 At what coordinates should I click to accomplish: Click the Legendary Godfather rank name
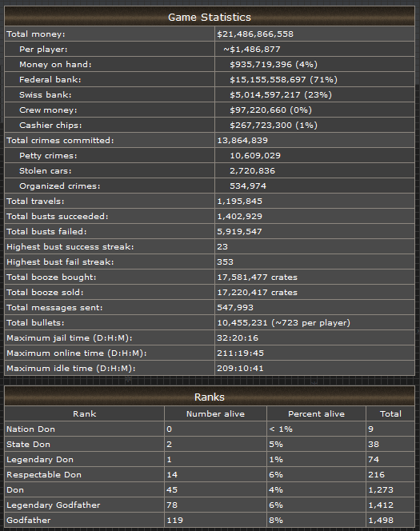click(x=53, y=505)
